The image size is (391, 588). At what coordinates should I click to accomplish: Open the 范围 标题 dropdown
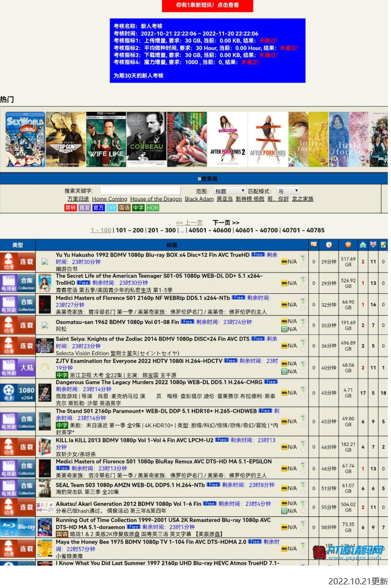click(x=229, y=191)
